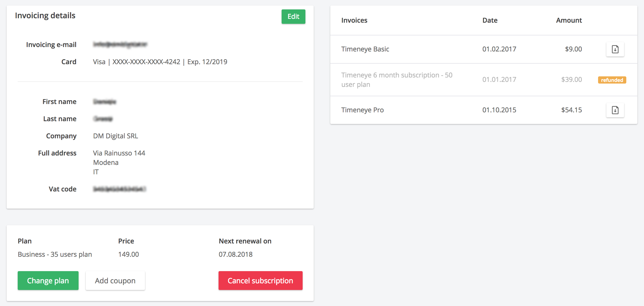Click the Edit invoicing details button
This screenshot has width=644, height=306.
[293, 17]
